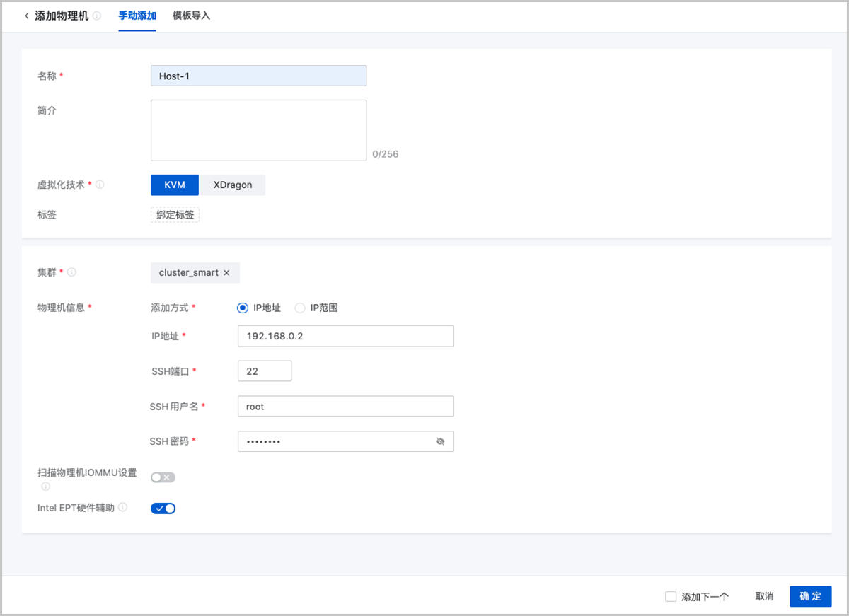Click the 标签 label

click(x=47, y=214)
